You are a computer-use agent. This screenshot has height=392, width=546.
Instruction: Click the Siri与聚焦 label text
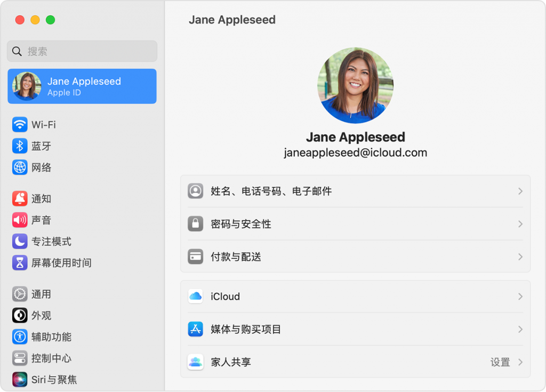54,379
